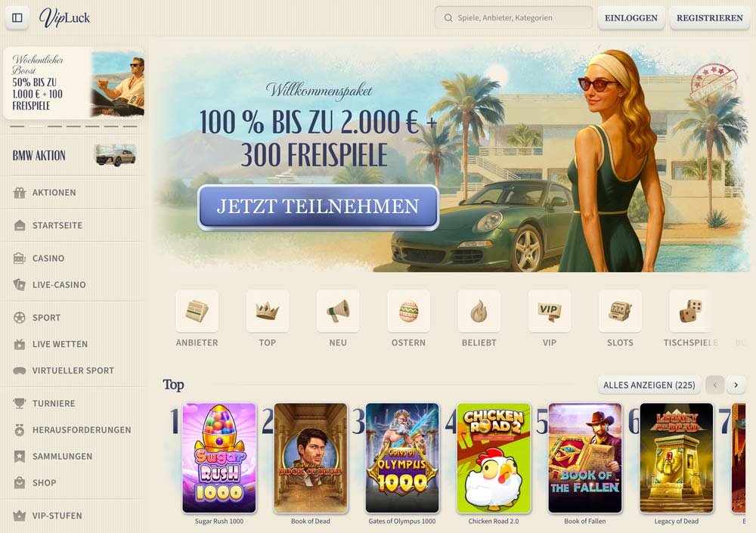Click the Einloggen button

(631, 18)
